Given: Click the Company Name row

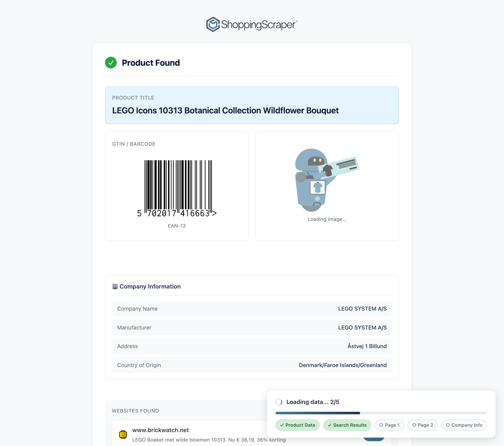Looking at the screenshot, I should pos(252,309).
